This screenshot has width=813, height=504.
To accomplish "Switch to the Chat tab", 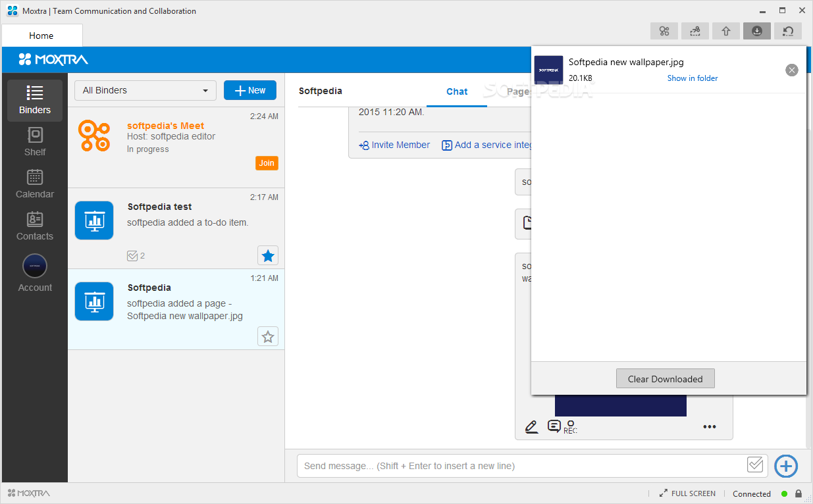I will (x=457, y=91).
